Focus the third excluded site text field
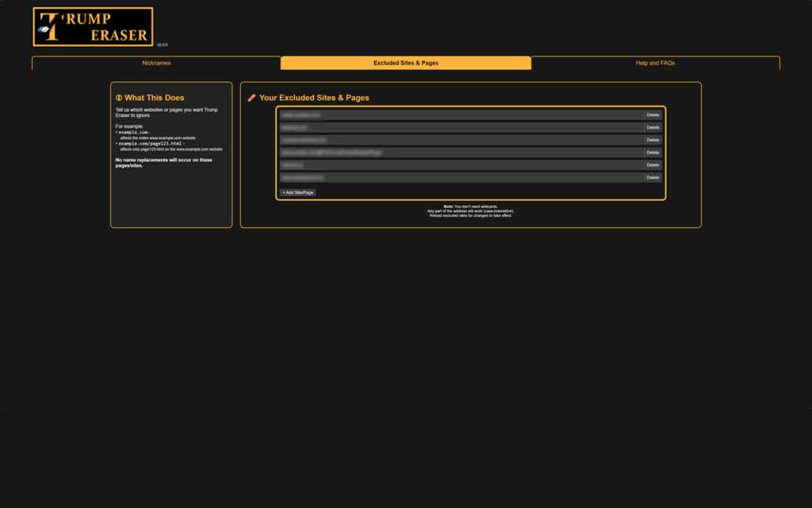Image resolution: width=812 pixels, height=508 pixels. pyautogui.click(x=462, y=140)
